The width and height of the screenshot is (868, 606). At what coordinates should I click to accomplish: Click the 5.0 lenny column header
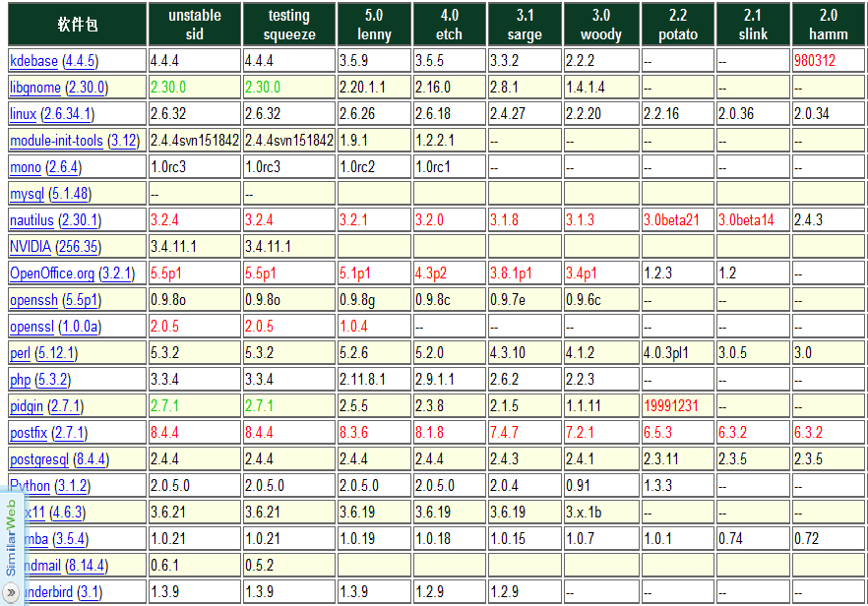click(374, 25)
